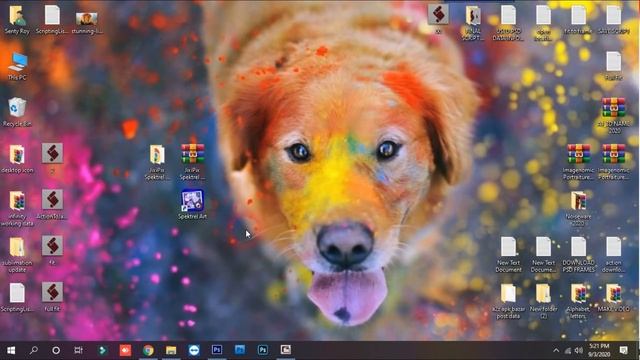Open the JixiPix Spektrel folder icon

157,162
